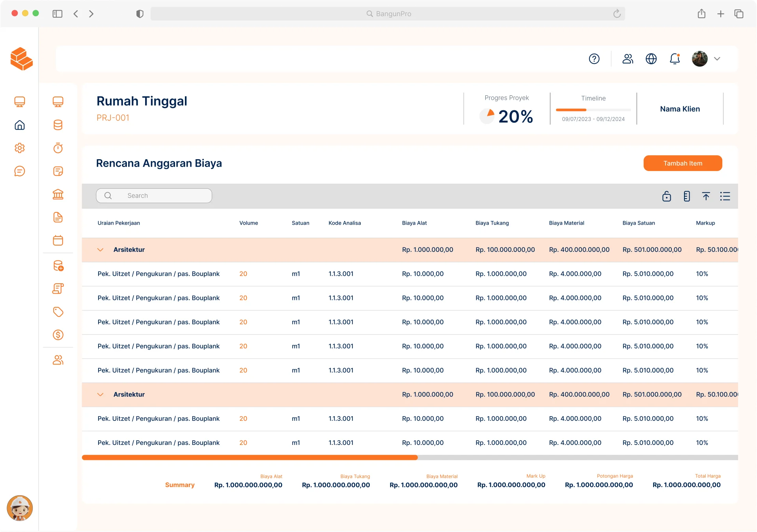This screenshot has width=757, height=532.
Task: Open notifications bell icon
Action: [675, 59]
